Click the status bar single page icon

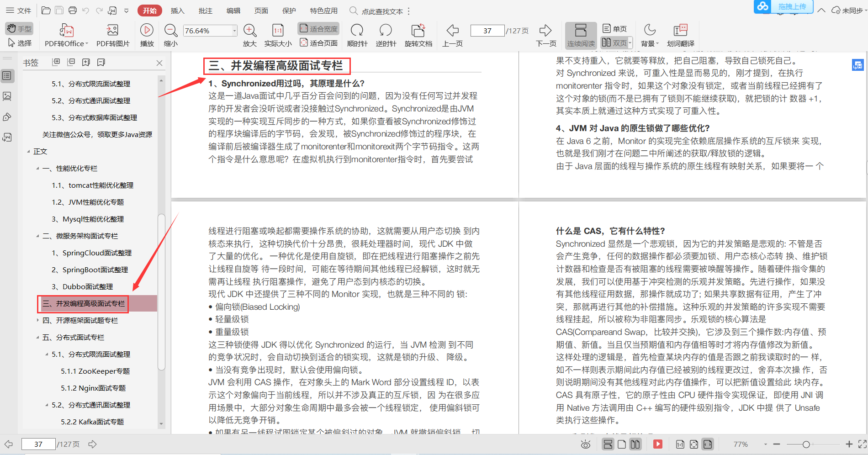point(622,444)
